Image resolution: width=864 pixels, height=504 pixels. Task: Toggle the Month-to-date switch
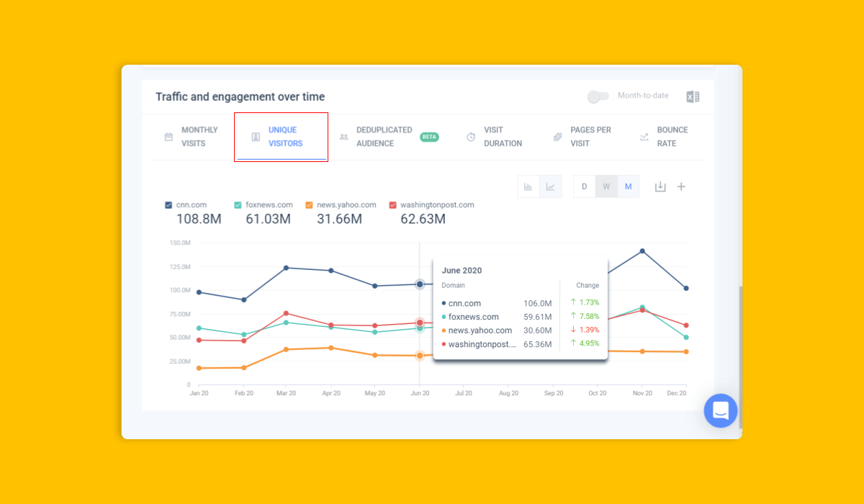click(598, 96)
